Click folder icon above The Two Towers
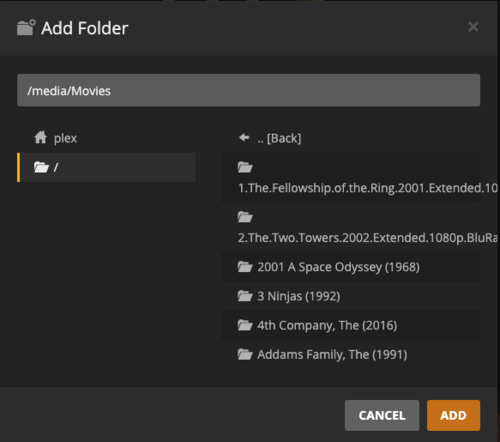The image size is (500, 442). [x=245, y=217]
